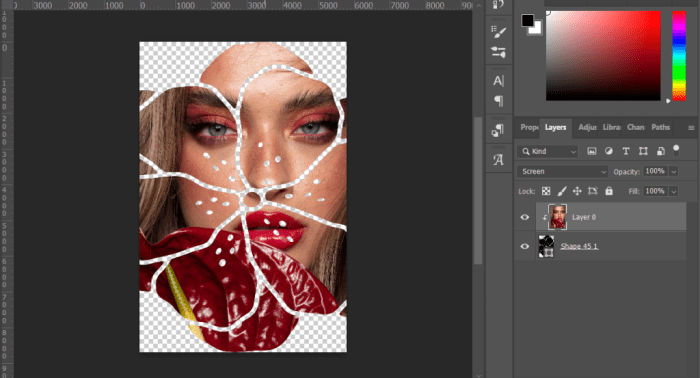
Task: Lock position move icon
Action: point(577,191)
